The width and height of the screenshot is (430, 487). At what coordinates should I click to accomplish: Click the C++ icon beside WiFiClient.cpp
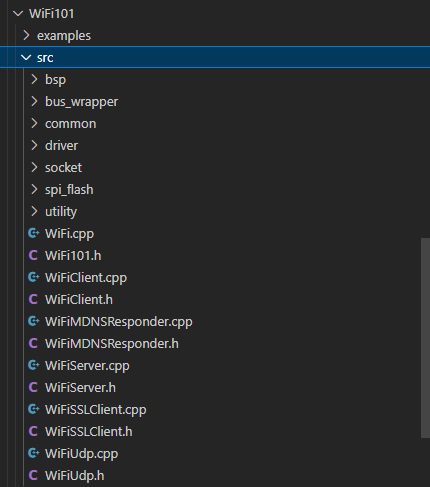coord(33,277)
